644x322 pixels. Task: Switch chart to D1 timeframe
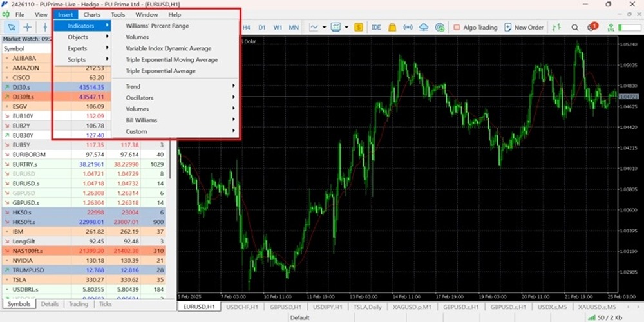[x=262, y=28]
